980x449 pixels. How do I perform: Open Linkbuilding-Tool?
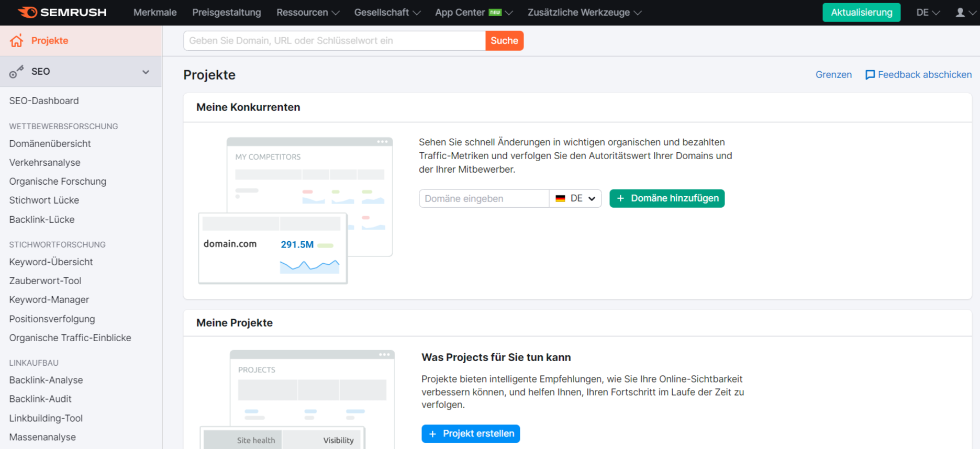[46, 419]
